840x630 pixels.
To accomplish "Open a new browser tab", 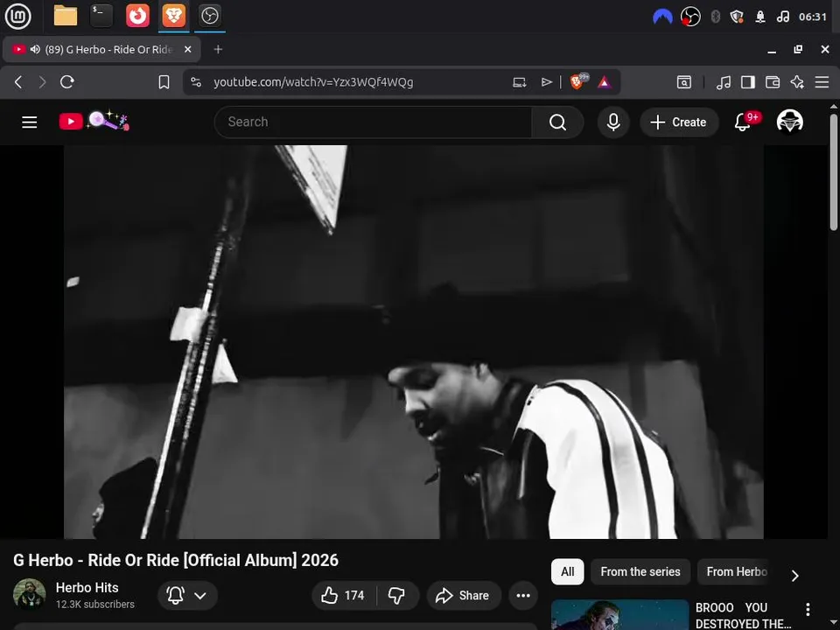I will (218, 49).
